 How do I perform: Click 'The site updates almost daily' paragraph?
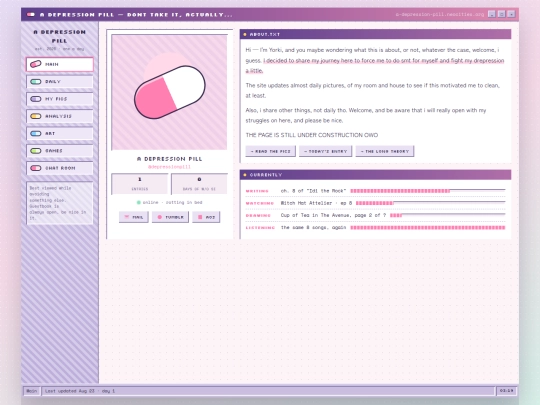point(372,90)
